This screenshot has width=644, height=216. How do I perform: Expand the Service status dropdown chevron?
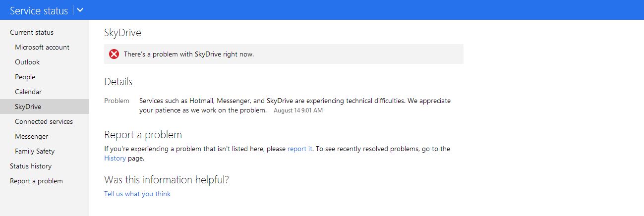pyautogui.click(x=80, y=10)
